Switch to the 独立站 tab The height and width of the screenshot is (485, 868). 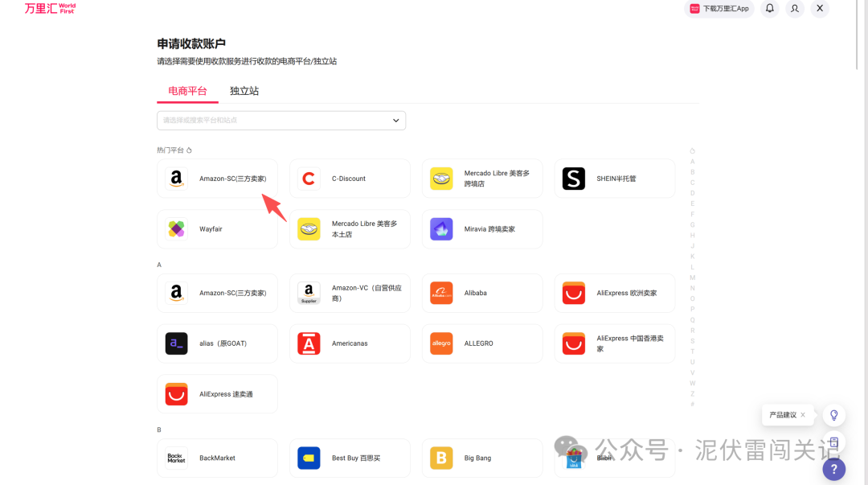tap(244, 90)
